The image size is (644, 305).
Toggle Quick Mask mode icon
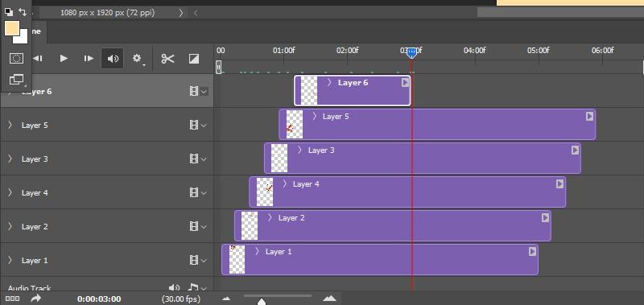pyautogui.click(x=16, y=58)
